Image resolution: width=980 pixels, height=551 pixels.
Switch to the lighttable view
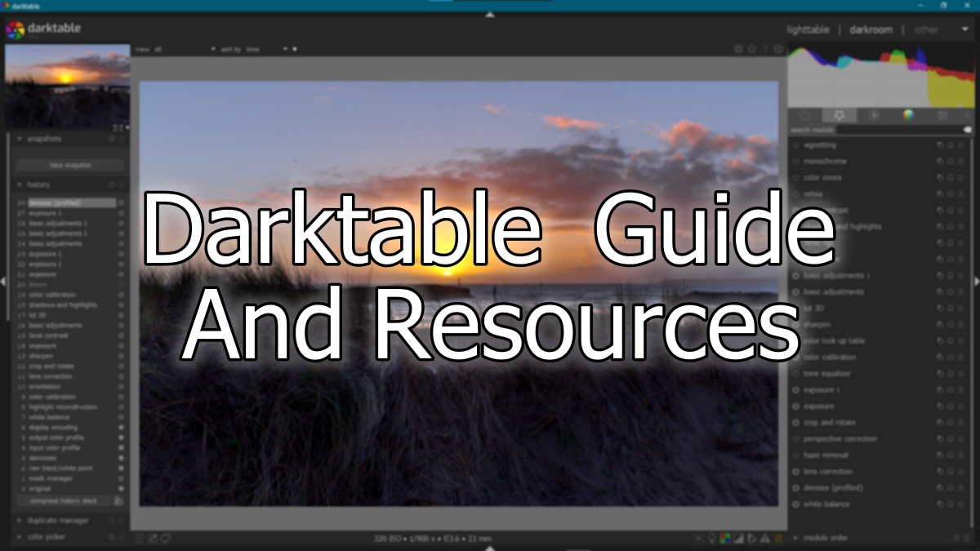808,29
